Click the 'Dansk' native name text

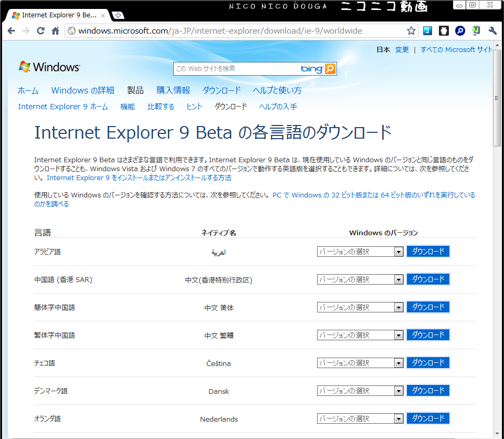pos(218,391)
